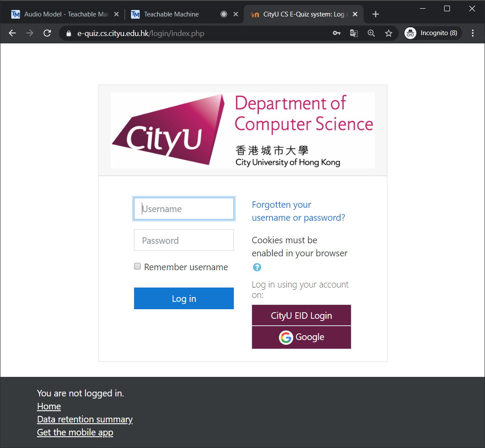Focus the Username input field
The width and height of the screenshot is (485, 448).
[184, 209]
